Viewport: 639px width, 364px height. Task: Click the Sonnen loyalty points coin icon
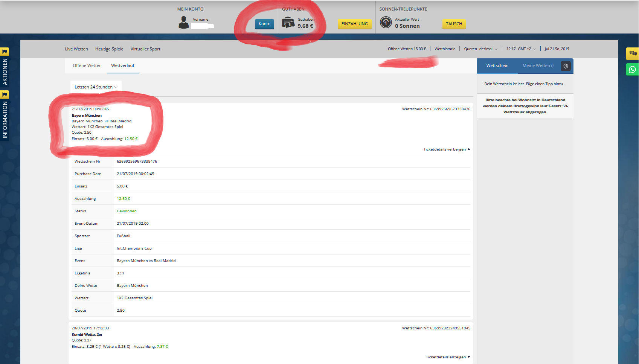click(386, 23)
